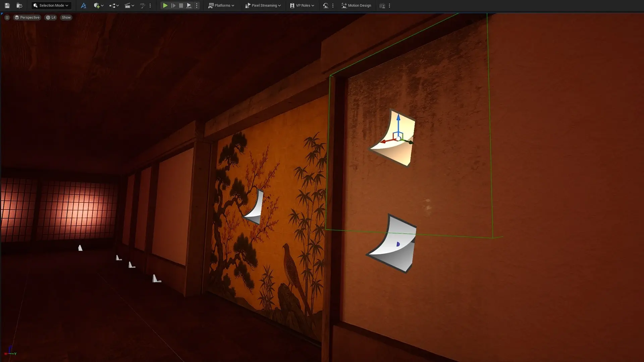Screen dimensions: 644x362
Task: Open the Selection Mode dropdown
Action: [51, 5]
